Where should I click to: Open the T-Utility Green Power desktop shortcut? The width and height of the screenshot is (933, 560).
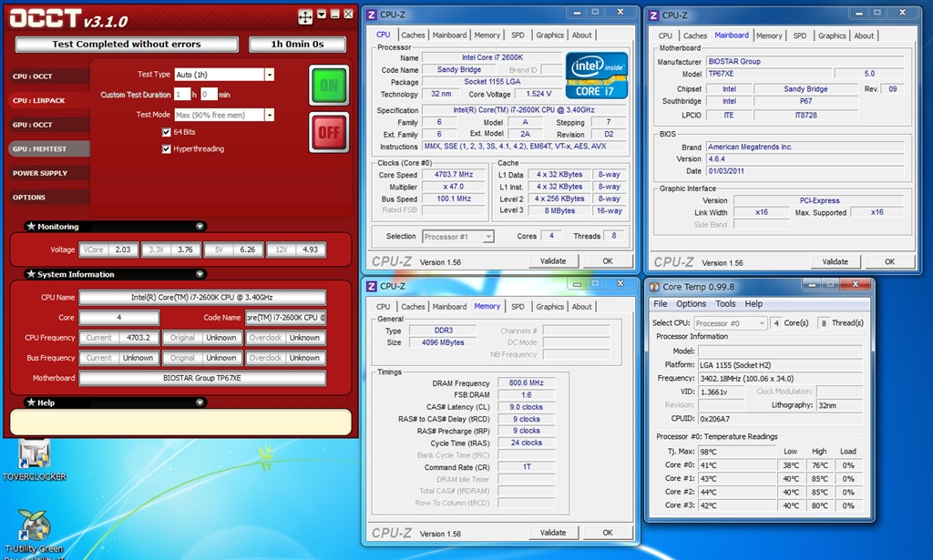coord(34,526)
